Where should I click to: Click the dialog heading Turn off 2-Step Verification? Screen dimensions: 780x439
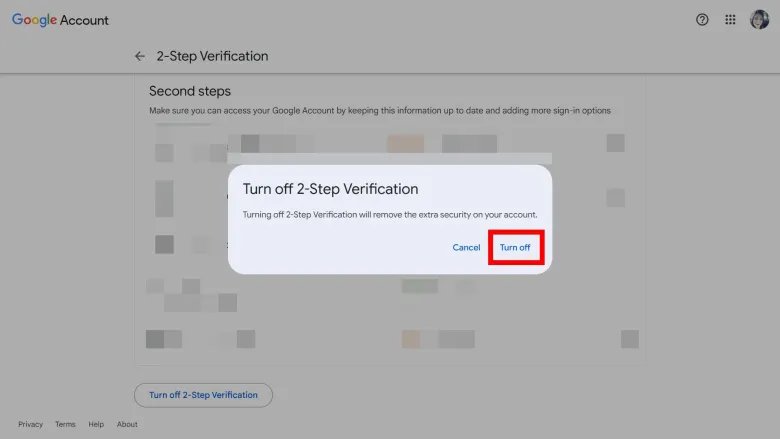point(330,189)
